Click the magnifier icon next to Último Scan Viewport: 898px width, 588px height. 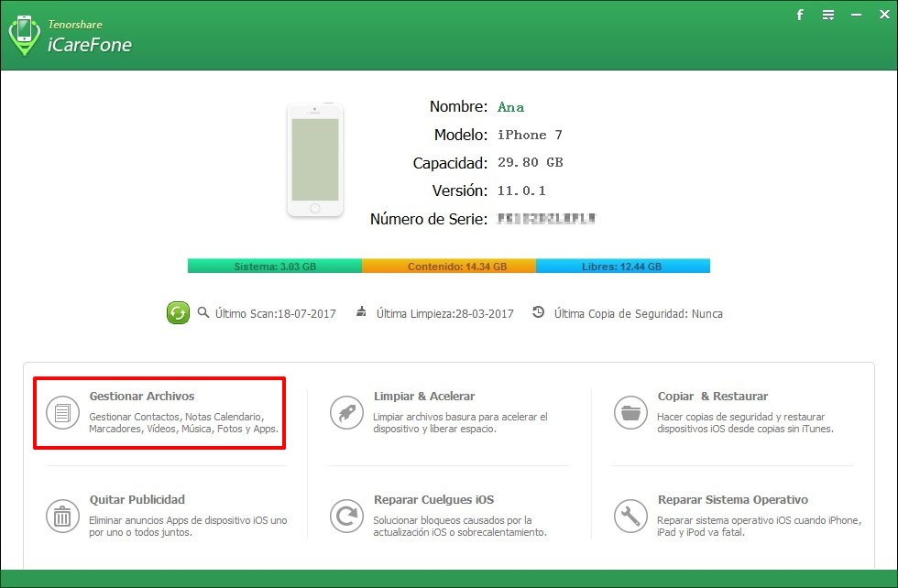pos(203,312)
